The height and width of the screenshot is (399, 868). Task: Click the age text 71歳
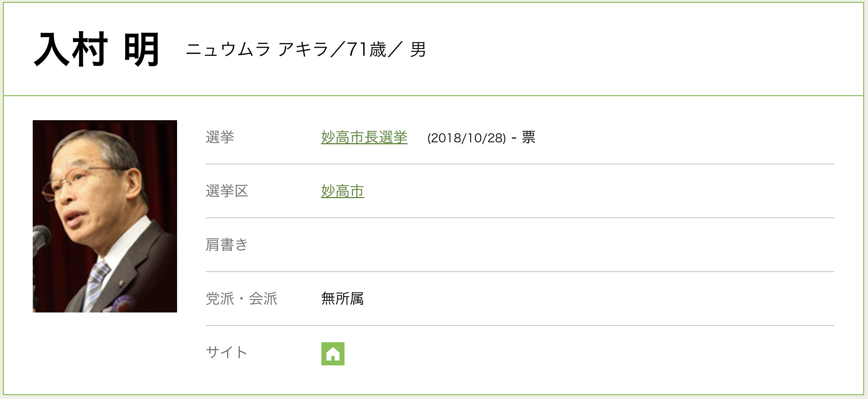pyautogui.click(x=367, y=50)
